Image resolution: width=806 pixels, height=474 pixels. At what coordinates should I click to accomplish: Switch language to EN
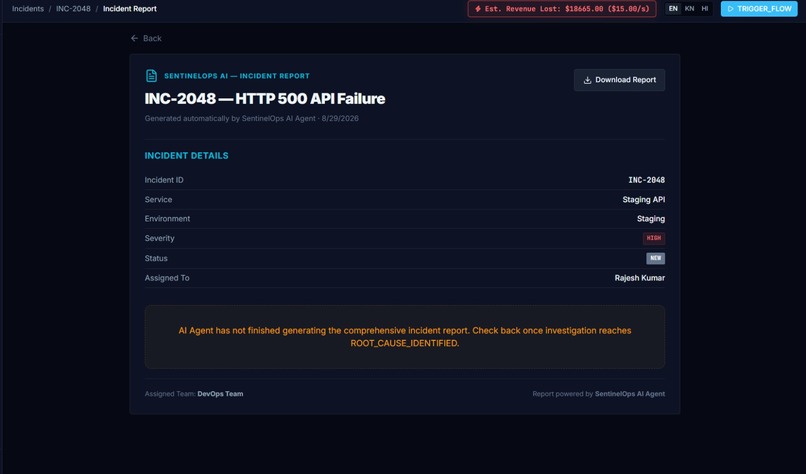point(673,9)
